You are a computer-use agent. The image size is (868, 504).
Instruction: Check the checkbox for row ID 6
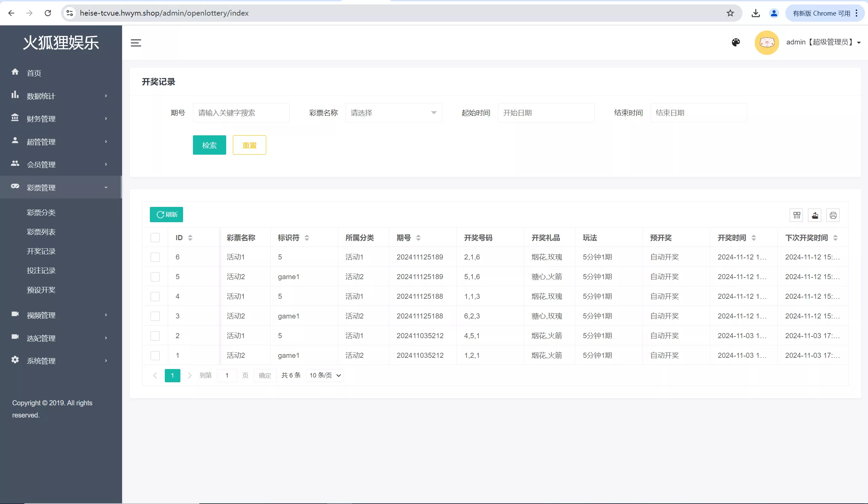(155, 257)
